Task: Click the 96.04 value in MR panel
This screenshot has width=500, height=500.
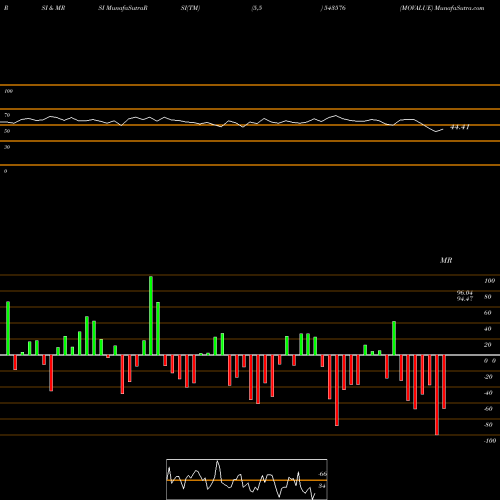Action: (465, 293)
